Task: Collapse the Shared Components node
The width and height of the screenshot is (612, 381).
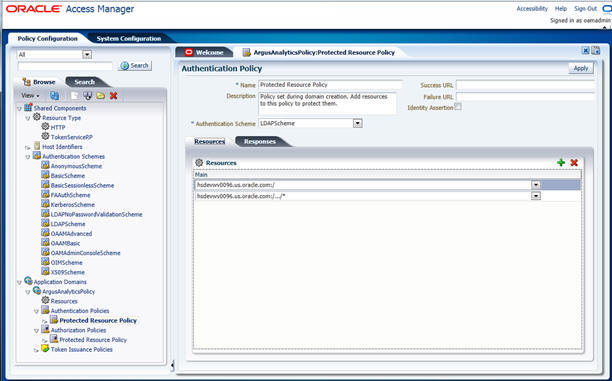Action: pyautogui.click(x=20, y=109)
